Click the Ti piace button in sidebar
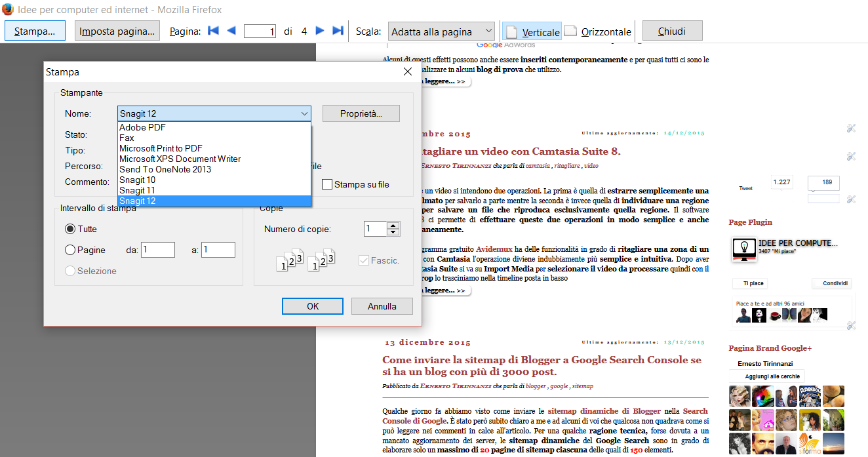Viewport: 868px width, 457px height. click(x=751, y=283)
